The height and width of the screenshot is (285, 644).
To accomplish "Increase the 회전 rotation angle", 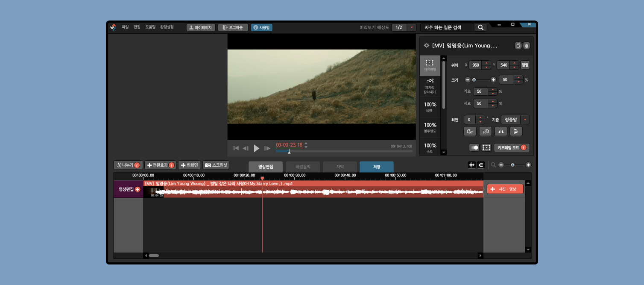I will pos(480,118).
